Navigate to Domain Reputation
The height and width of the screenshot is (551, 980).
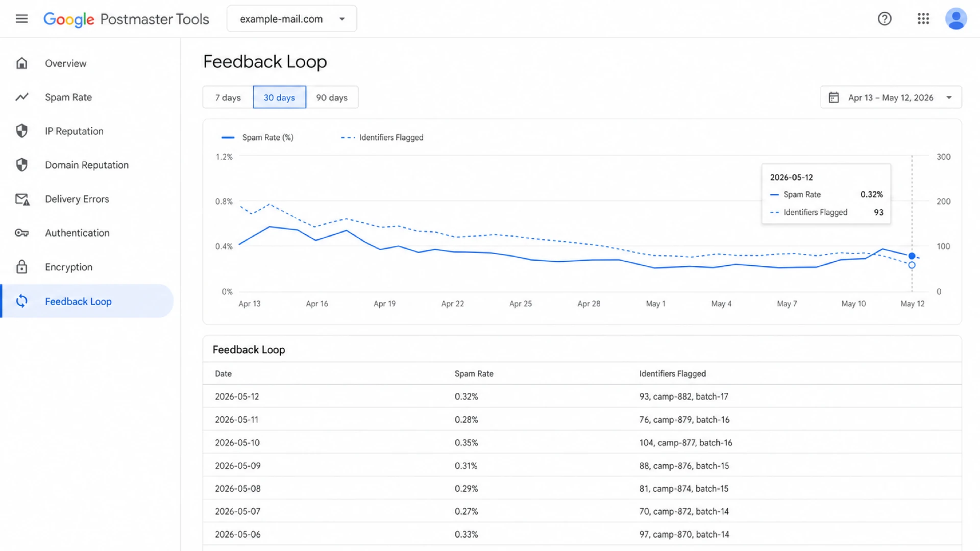pyautogui.click(x=87, y=165)
